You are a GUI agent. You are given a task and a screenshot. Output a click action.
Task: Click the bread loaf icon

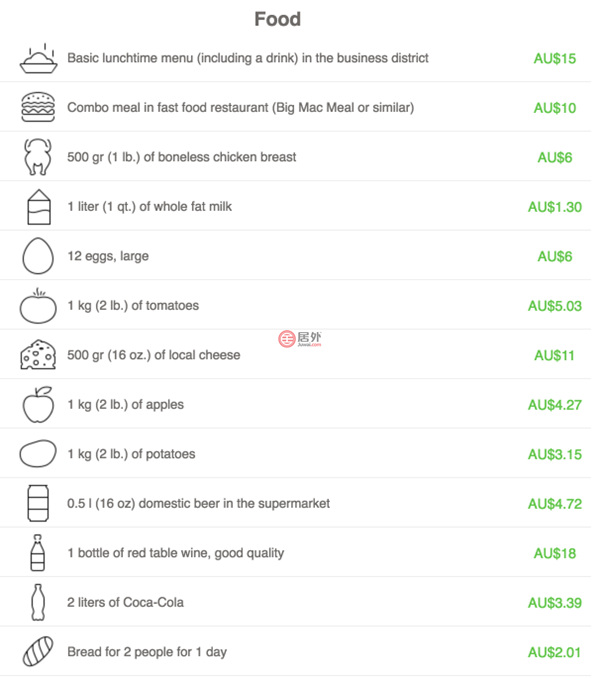click(x=38, y=652)
